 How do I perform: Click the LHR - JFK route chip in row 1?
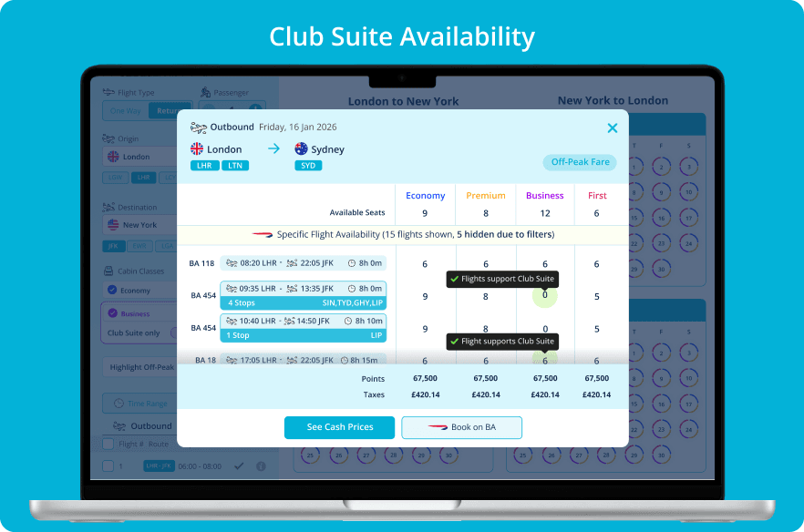coord(159,465)
